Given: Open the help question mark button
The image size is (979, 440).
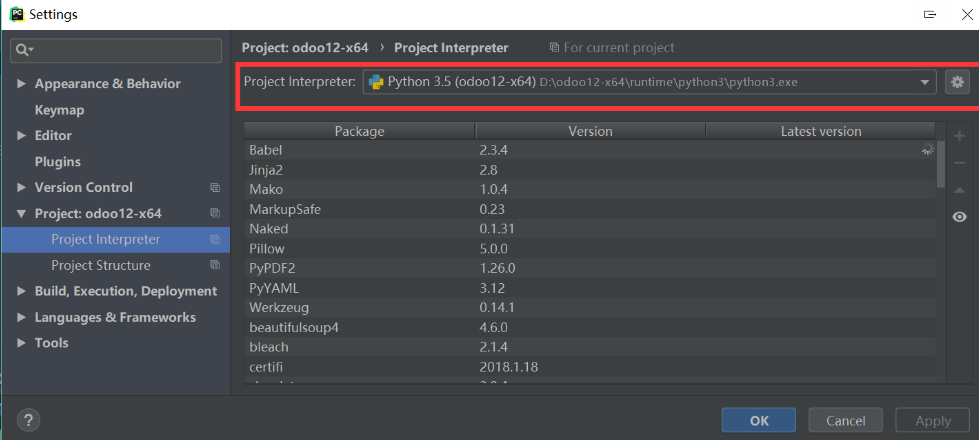Looking at the screenshot, I should click(29, 419).
